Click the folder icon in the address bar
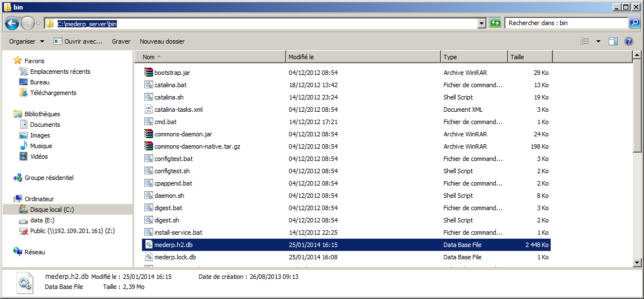 pyautogui.click(x=50, y=24)
